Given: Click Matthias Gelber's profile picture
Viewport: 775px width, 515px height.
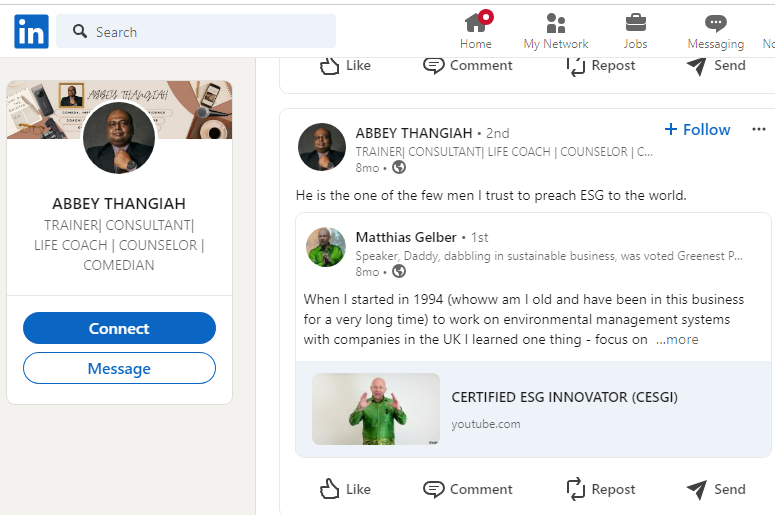Looking at the screenshot, I should pyautogui.click(x=326, y=247).
